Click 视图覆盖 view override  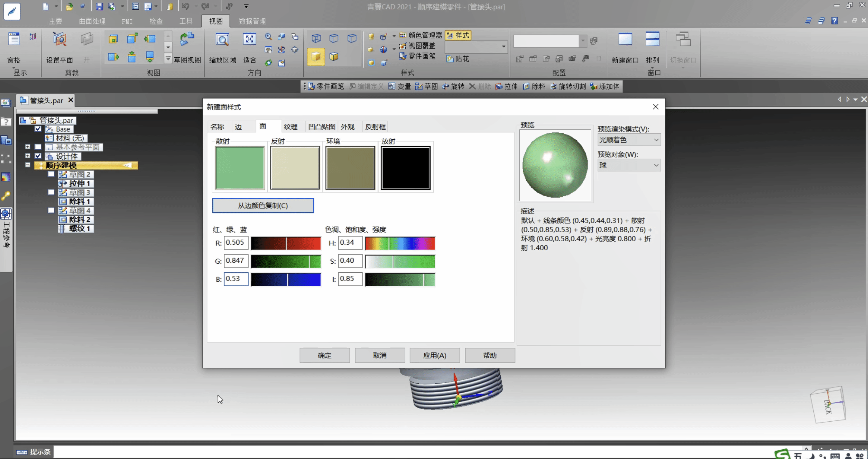click(x=417, y=46)
